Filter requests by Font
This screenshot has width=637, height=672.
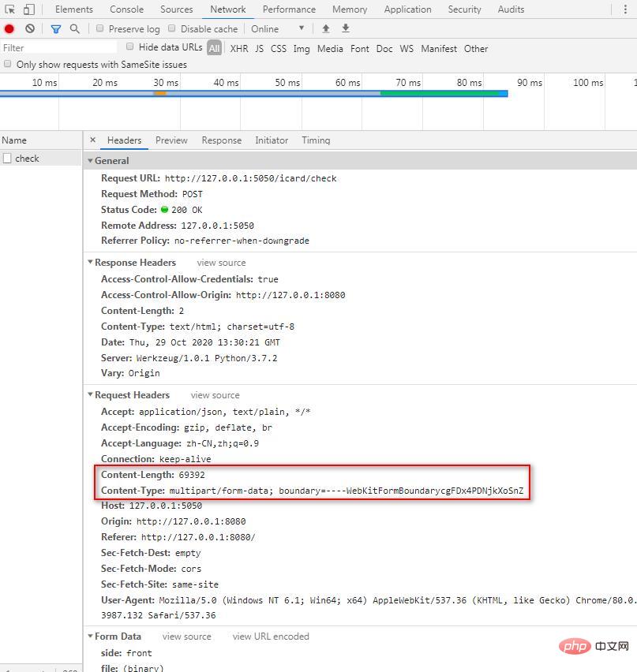(x=359, y=48)
